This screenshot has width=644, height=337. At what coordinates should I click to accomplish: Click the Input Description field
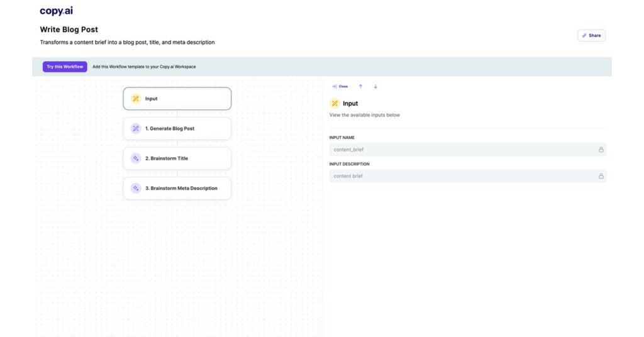point(462,176)
